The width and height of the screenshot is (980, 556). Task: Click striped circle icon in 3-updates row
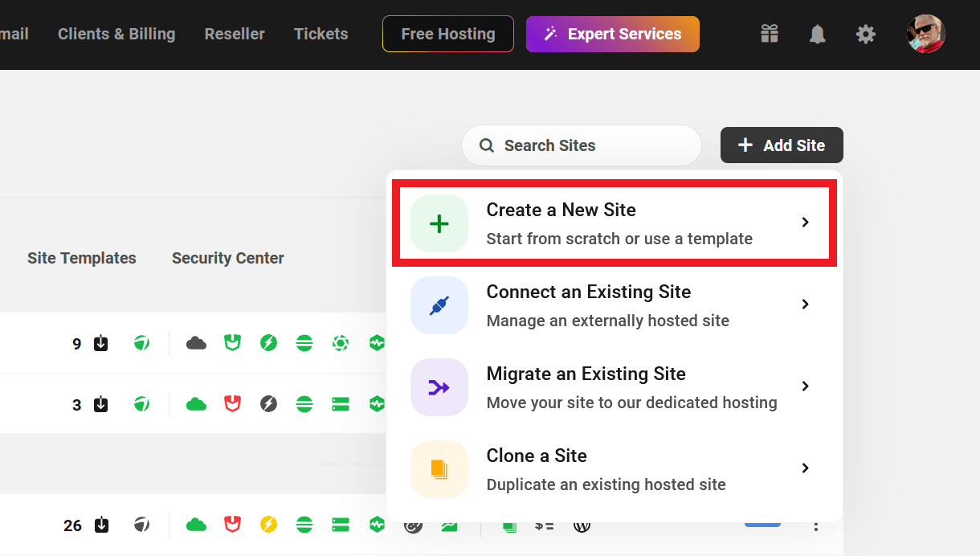pos(304,404)
